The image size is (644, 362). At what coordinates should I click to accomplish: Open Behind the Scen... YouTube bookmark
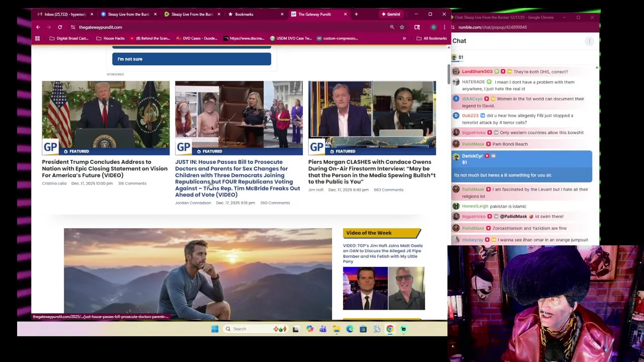click(x=150, y=38)
